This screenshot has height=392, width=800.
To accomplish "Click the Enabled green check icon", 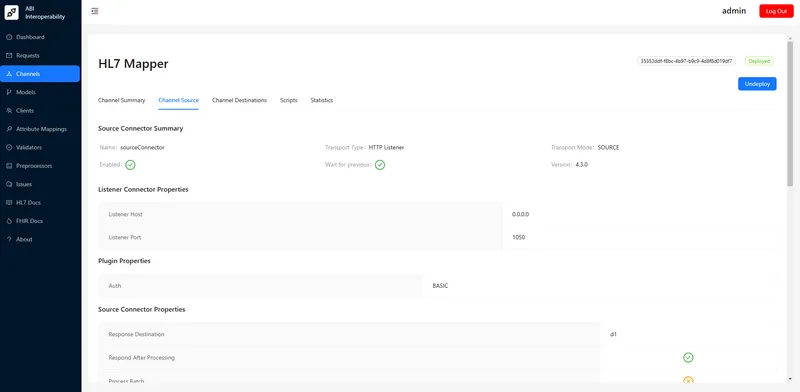I will click(130, 165).
